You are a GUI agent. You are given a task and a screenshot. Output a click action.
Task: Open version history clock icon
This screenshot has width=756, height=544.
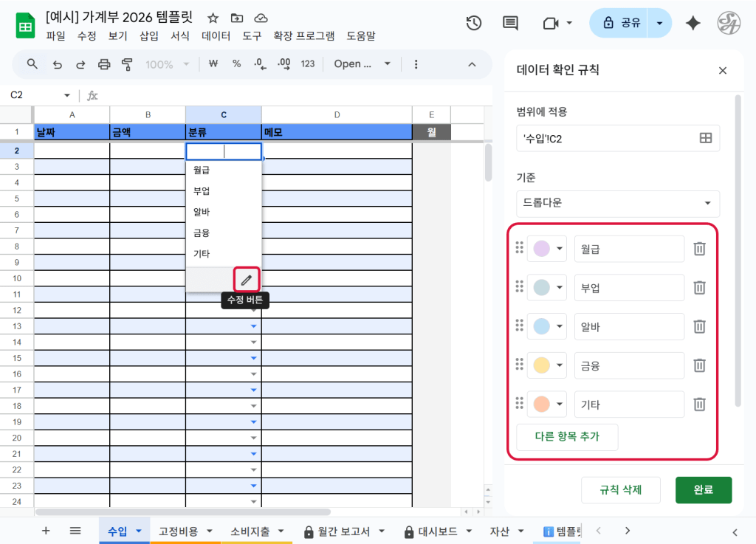tap(474, 23)
